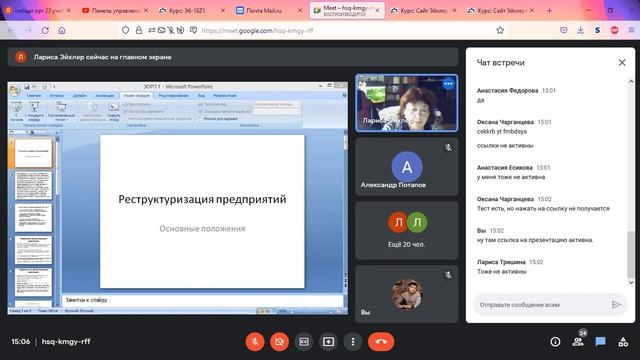Switch to the Панель управления YouTube tab
This screenshot has width=640, height=360.
pyautogui.click(x=115, y=11)
